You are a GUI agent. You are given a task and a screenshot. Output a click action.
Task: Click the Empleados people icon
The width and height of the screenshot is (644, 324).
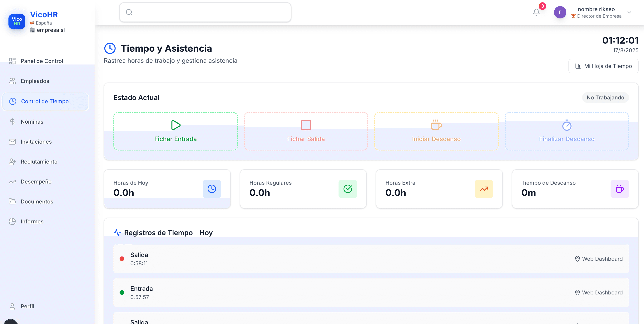point(12,81)
